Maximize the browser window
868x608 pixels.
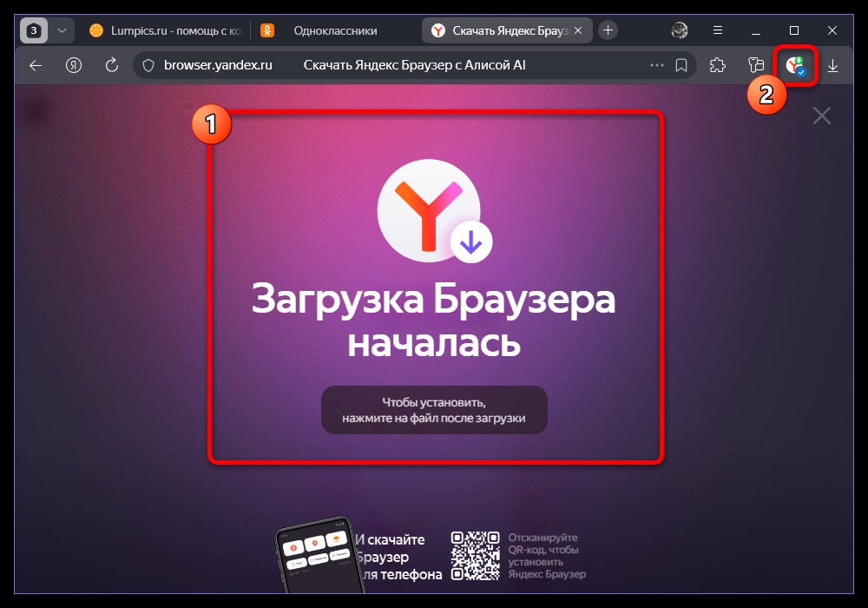(x=794, y=30)
